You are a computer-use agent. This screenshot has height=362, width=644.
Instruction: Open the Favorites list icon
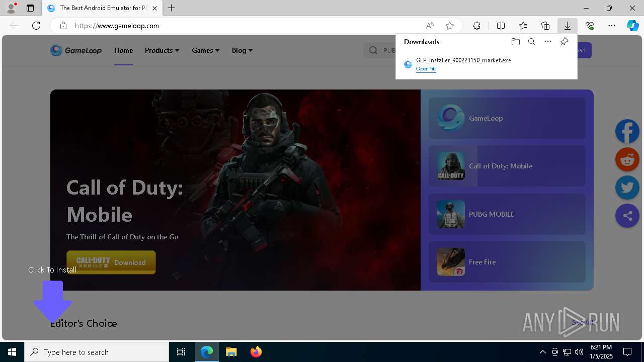[523, 26]
